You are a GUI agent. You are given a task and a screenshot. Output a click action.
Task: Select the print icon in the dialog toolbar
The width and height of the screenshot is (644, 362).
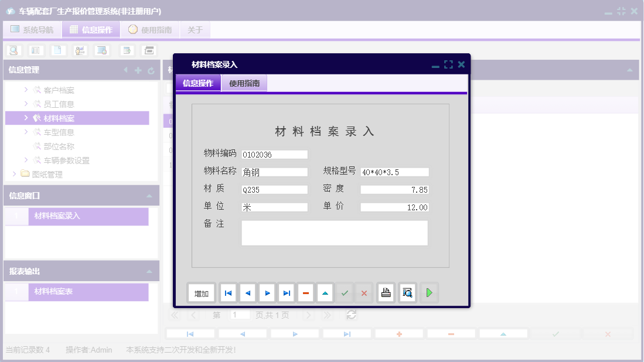(386, 292)
